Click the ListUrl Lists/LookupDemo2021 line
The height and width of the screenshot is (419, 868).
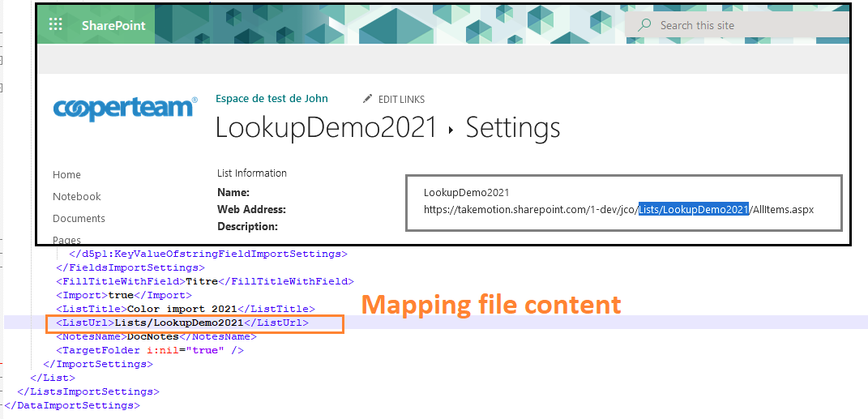(x=182, y=323)
